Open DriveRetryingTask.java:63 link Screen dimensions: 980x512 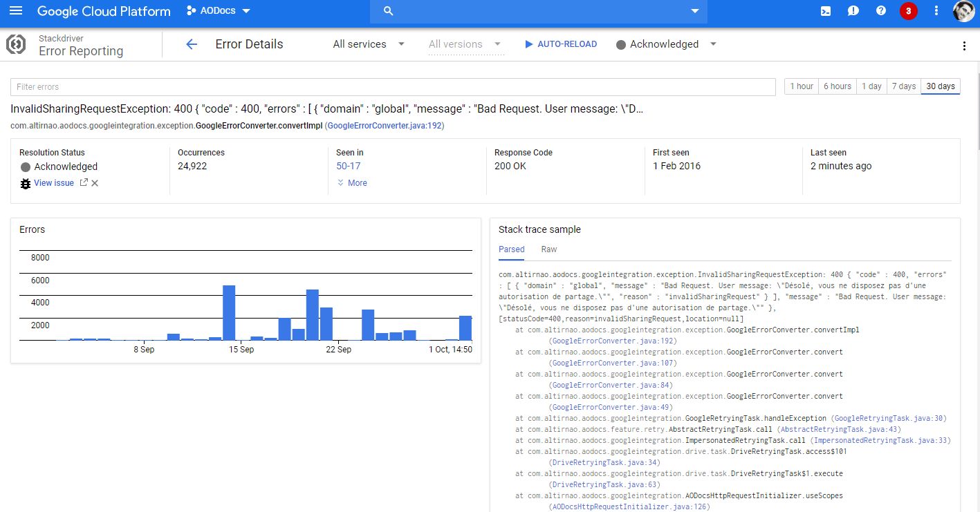point(604,485)
